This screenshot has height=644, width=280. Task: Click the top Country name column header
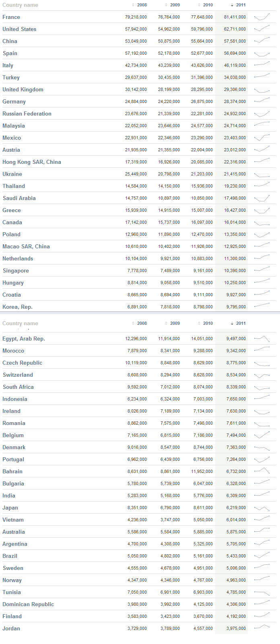pos(20,5)
